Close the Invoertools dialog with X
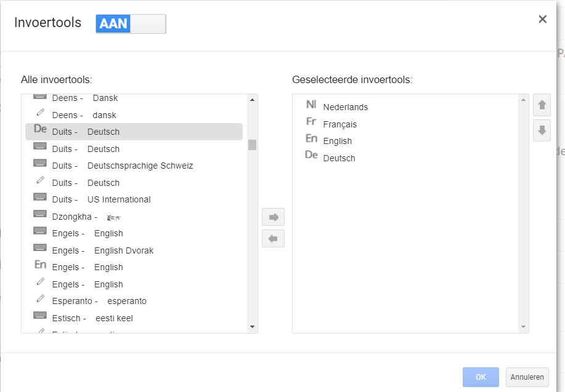The width and height of the screenshot is (565, 392). 543,19
